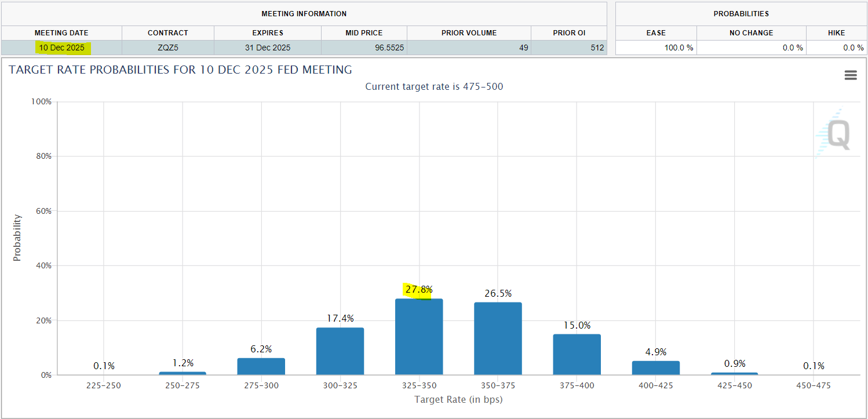This screenshot has width=868, height=419.
Task: Click the MID PRICE column header
Action: 364,33
